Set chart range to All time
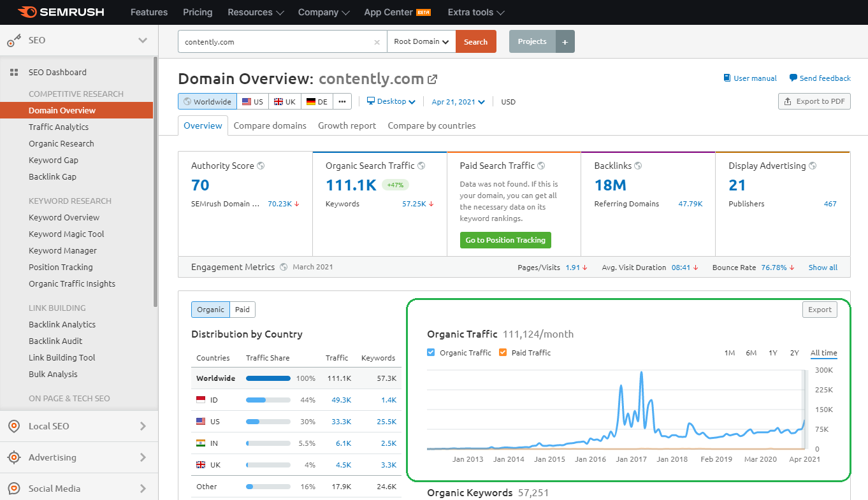The image size is (868, 500). (824, 353)
